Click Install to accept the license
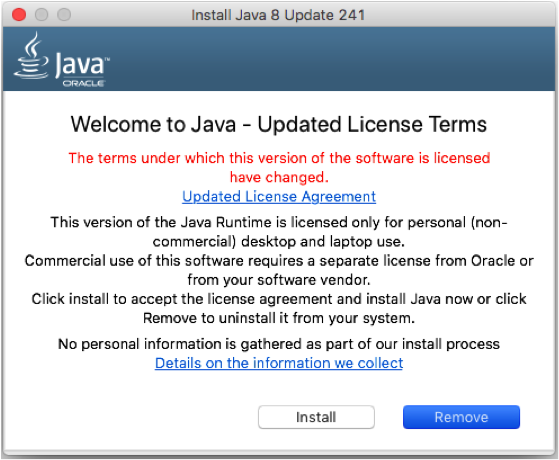This screenshot has width=559, height=460. pos(316,417)
